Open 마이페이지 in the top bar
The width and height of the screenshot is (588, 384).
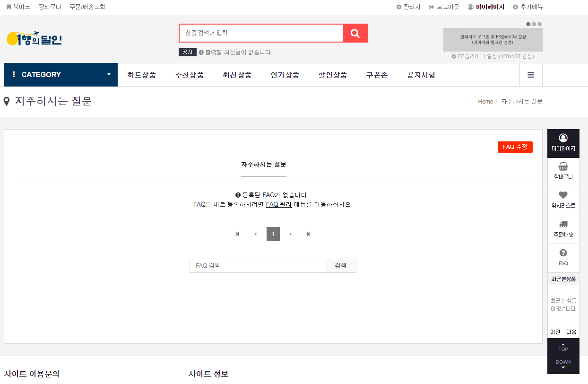coord(486,7)
